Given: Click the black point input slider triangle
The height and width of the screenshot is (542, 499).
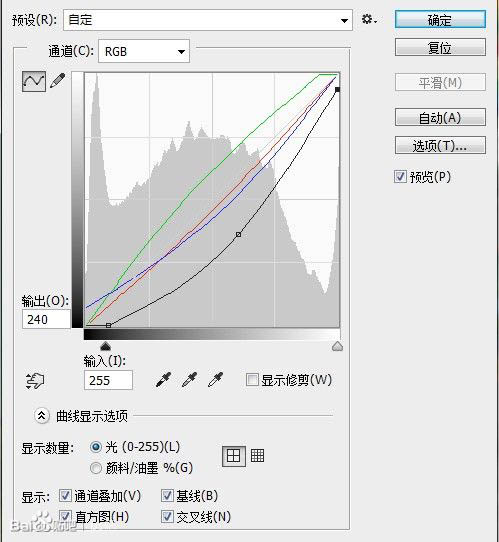Looking at the screenshot, I should click(x=105, y=346).
